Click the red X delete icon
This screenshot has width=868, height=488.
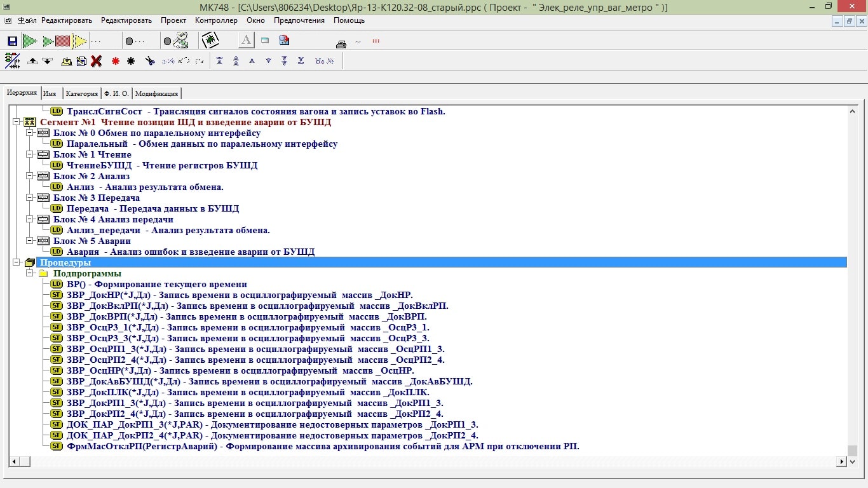[x=96, y=61]
